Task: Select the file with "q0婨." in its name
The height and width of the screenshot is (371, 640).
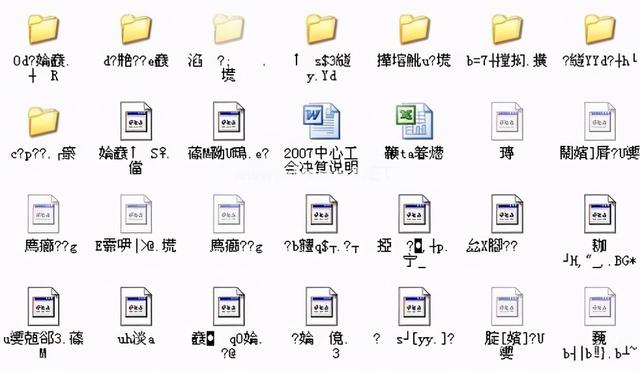Action: click(x=229, y=307)
